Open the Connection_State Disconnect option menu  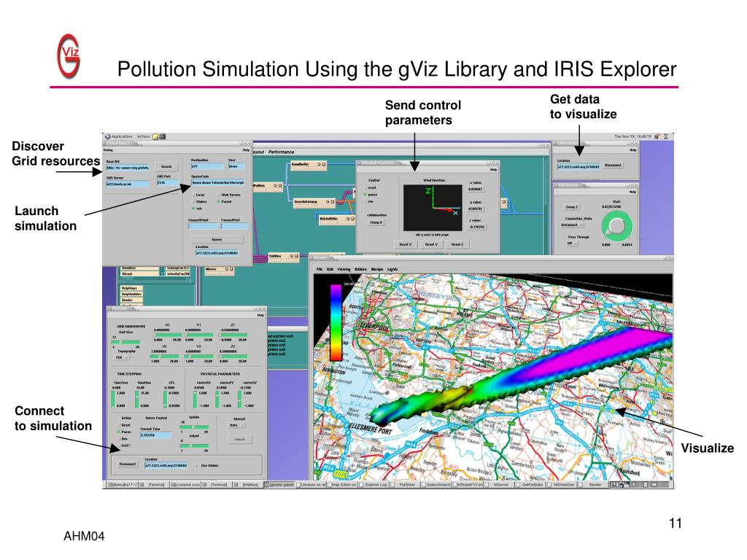click(x=572, y=225)
